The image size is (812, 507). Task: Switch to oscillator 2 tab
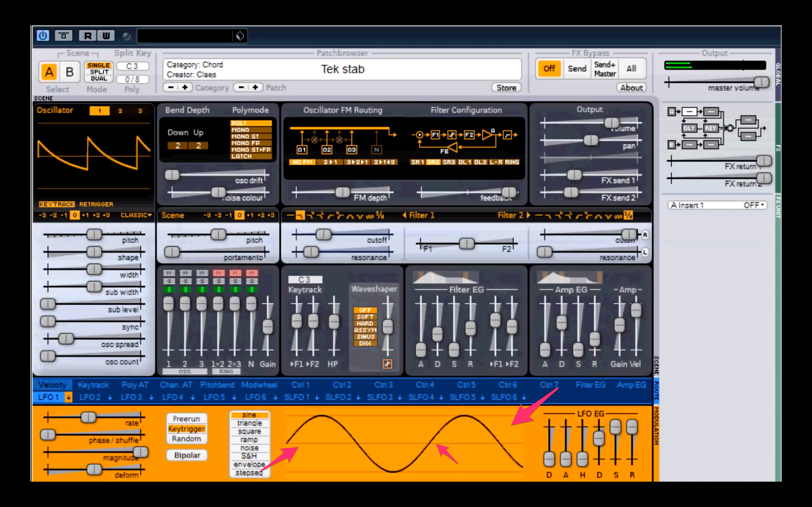coord(120,111)
